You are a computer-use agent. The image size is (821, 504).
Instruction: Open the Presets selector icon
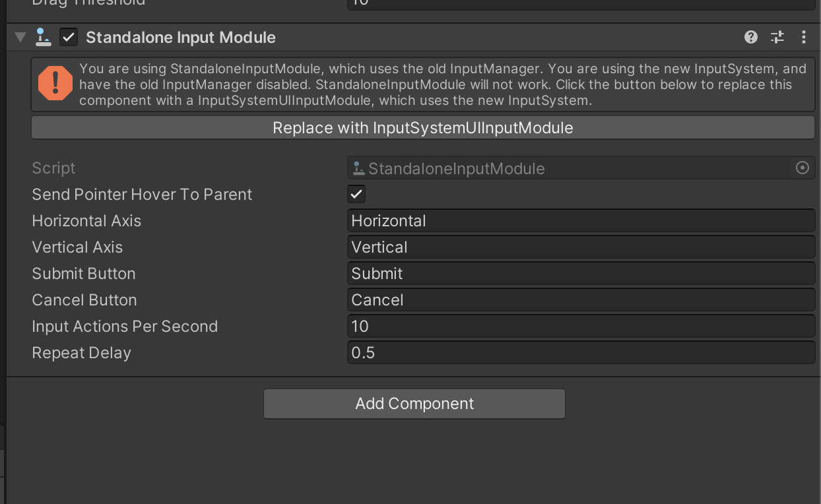coord(777,38)
